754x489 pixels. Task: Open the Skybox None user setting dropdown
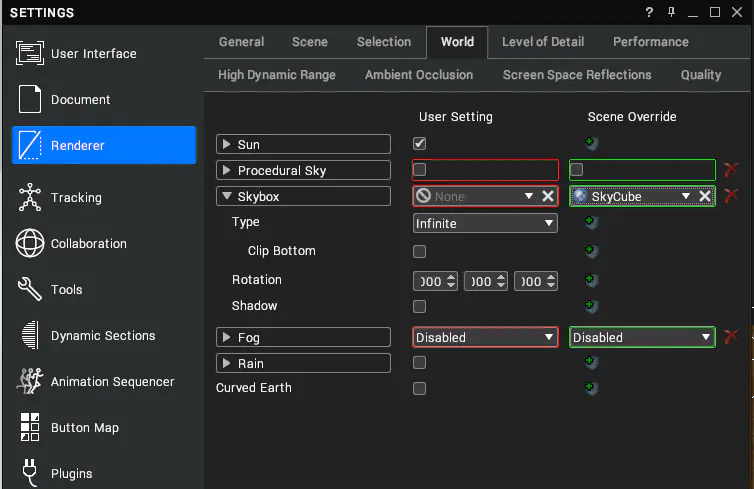[x=528, y=196]
